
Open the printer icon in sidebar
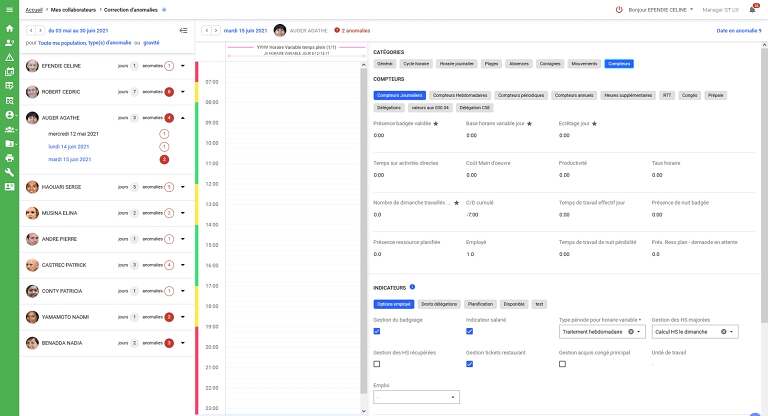pyautogui.click(x=9, y=158)
